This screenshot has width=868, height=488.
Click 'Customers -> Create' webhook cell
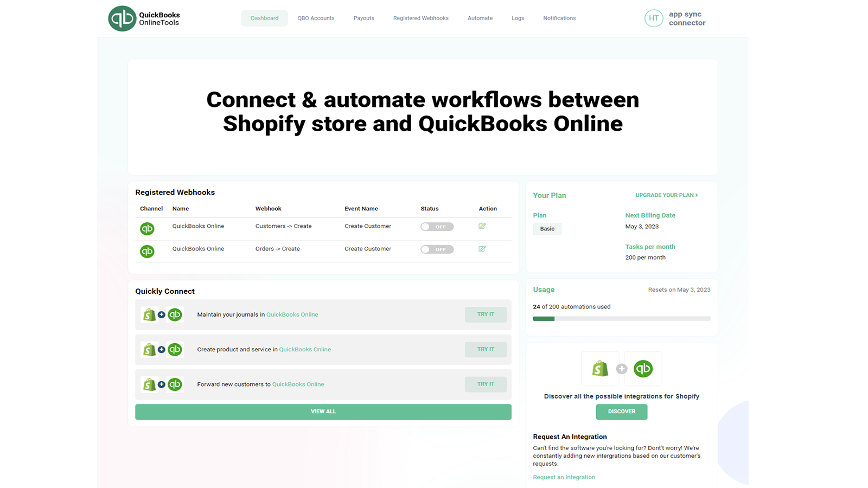click(x=284, y=226)
